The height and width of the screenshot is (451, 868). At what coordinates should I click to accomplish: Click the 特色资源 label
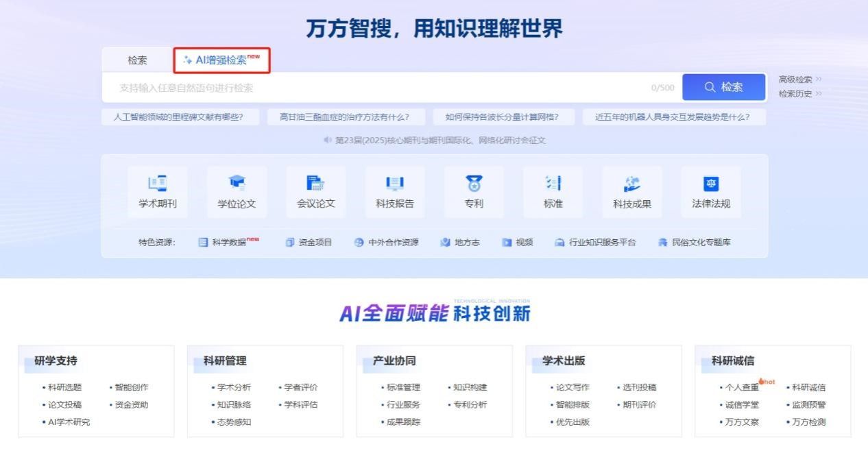point(157,242)
